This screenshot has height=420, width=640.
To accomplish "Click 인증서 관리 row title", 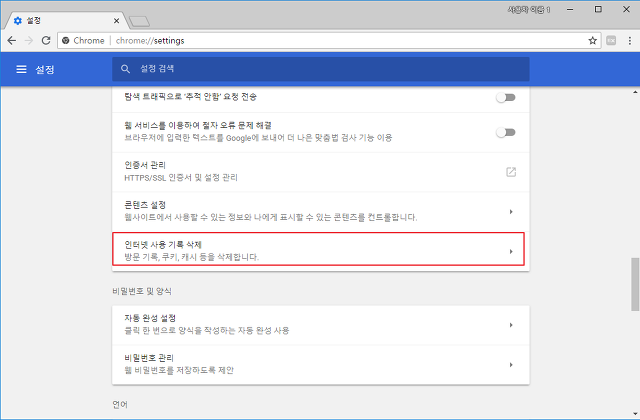I will (145, 165).
